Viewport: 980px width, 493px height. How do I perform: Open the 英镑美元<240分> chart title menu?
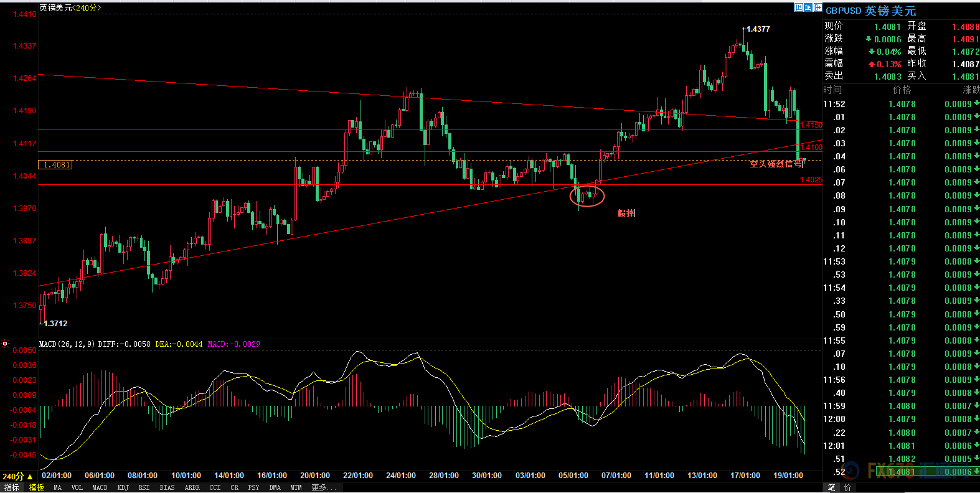tap(70, 7)
